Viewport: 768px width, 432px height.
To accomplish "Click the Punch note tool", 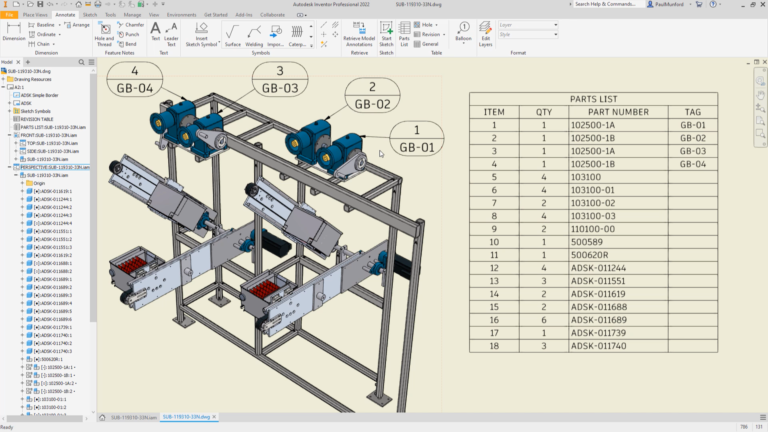I will pos(128,34).
